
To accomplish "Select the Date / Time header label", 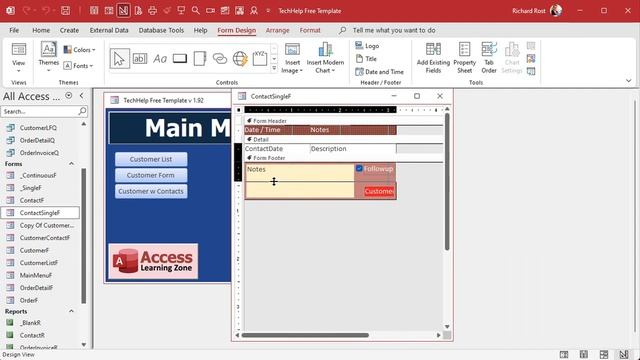I will (268, 130).
